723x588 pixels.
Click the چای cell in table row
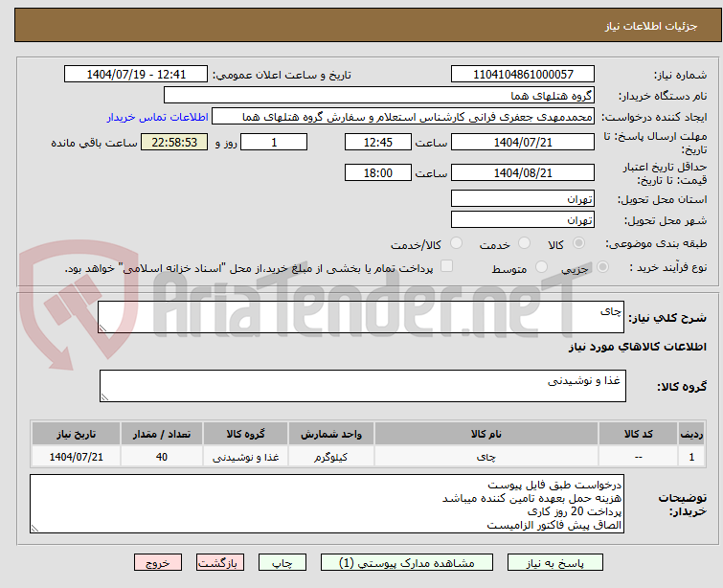486,457
